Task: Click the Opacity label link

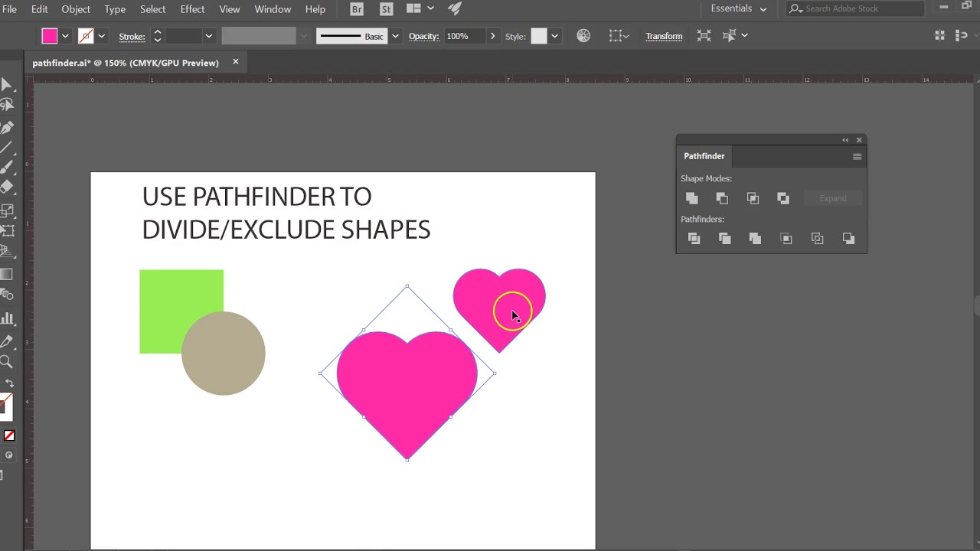Action: (x=423, y=36)
